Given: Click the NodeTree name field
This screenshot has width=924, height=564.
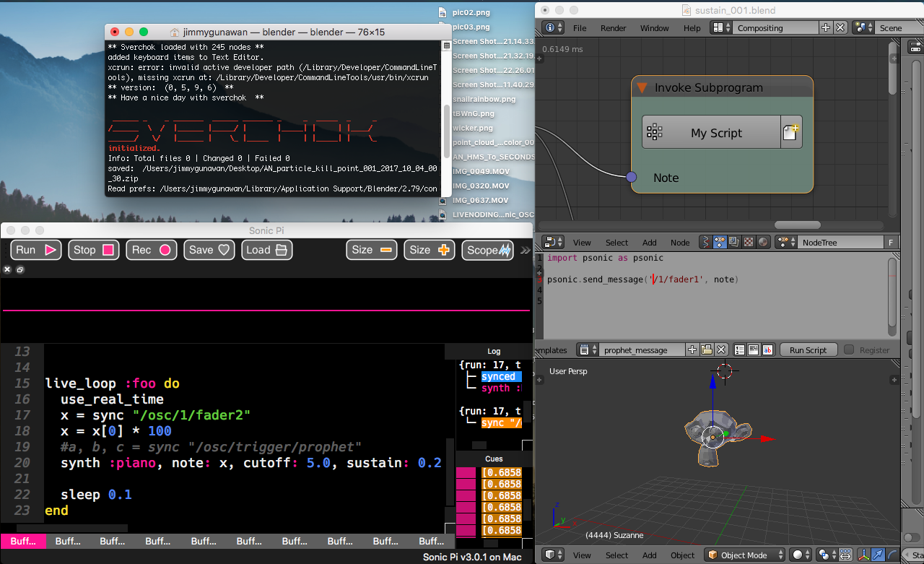Looking at the screenshot, I should click(x=840, y=243).
